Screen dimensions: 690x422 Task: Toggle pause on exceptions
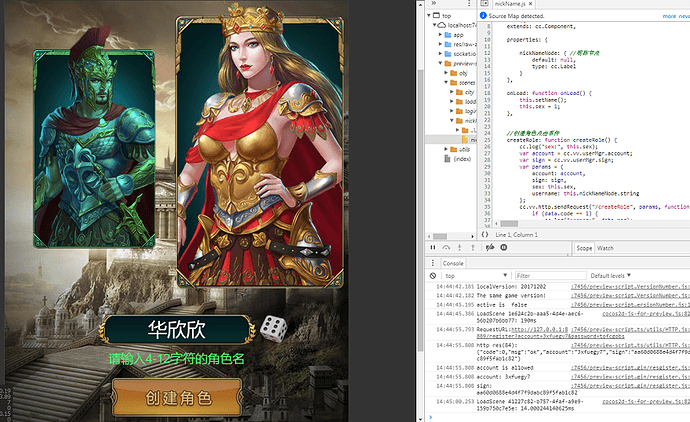coord(504,248)
